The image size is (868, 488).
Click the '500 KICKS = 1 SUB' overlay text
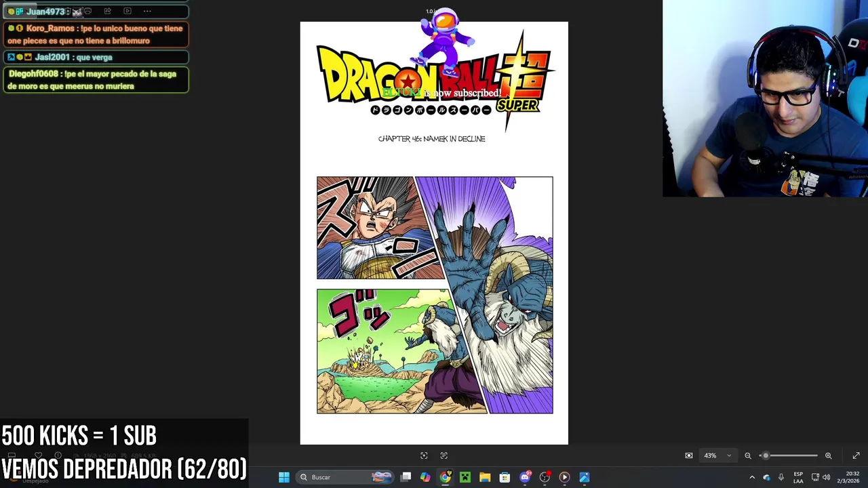79,436
